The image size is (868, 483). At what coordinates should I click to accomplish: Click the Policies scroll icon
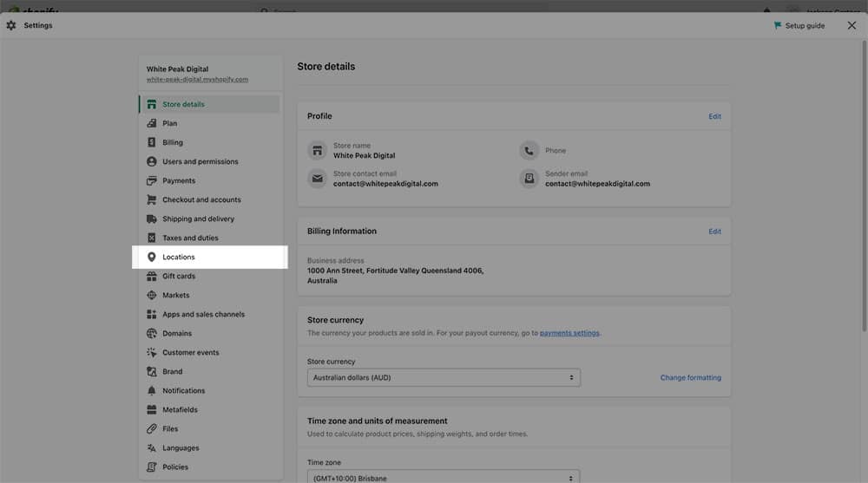point(151,467)
